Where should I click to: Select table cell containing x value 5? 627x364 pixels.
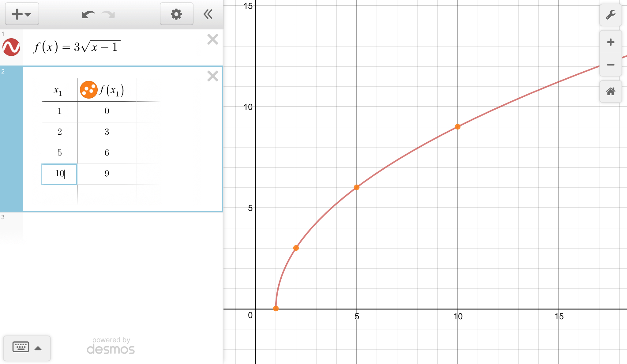click(59, 153)
